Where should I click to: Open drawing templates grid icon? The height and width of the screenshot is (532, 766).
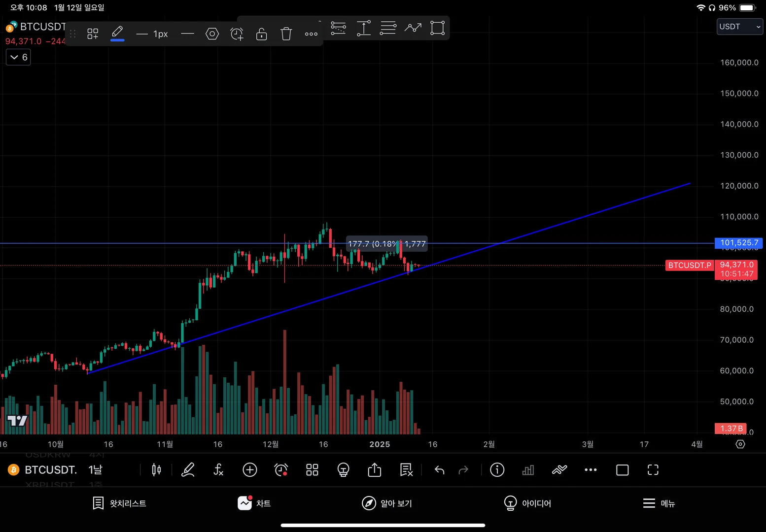coord(93,33)
